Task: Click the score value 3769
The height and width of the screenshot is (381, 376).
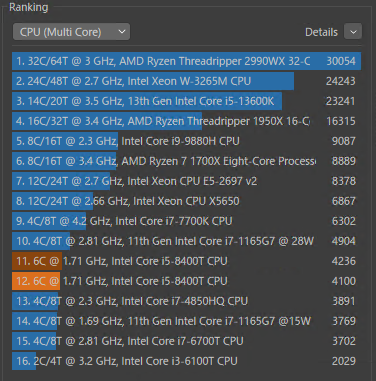Action: point(344,321)
